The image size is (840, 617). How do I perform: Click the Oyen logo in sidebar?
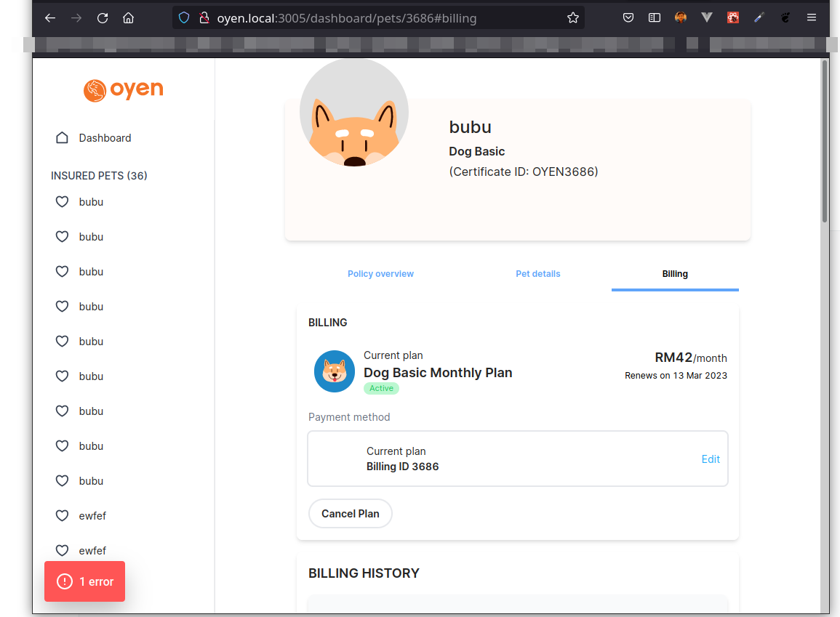click(123, 90)
